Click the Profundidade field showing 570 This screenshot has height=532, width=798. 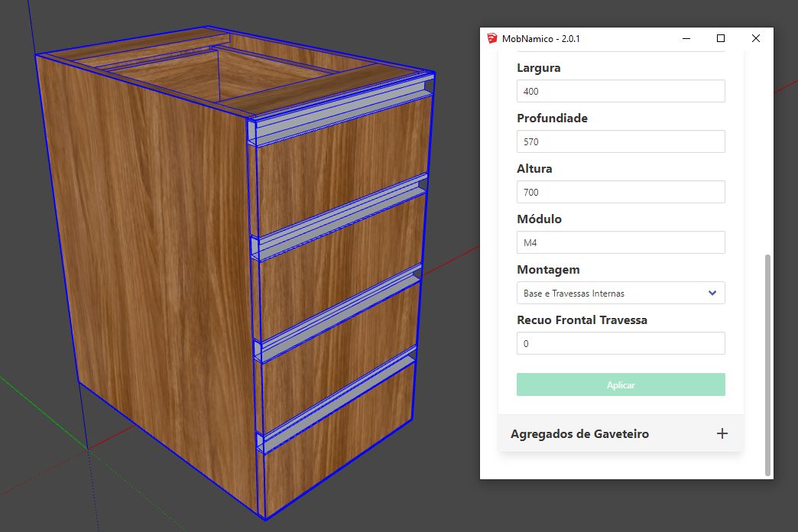click(x=620, y=141)
